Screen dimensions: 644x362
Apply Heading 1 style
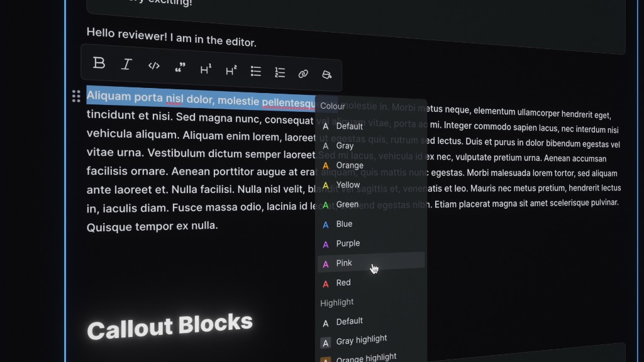point(206,69)
